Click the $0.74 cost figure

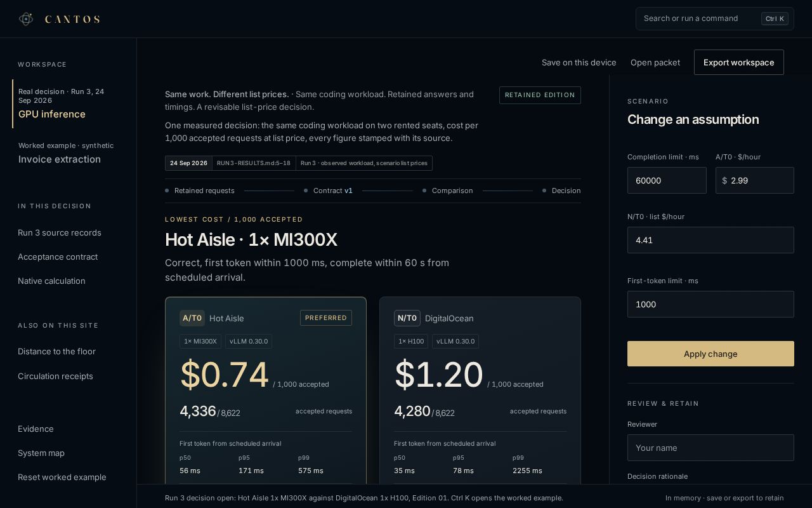[x=225, y=375]
